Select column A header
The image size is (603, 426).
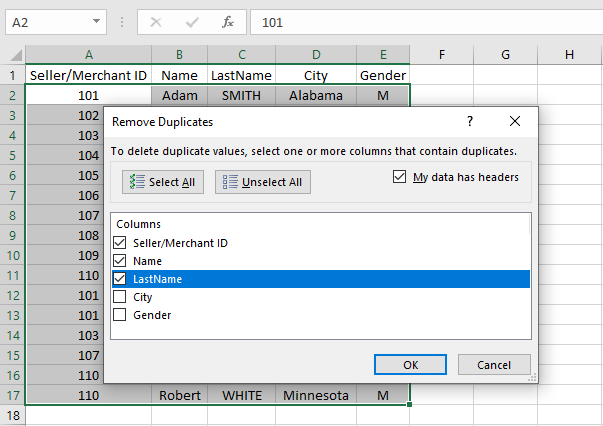coord(88,55)
